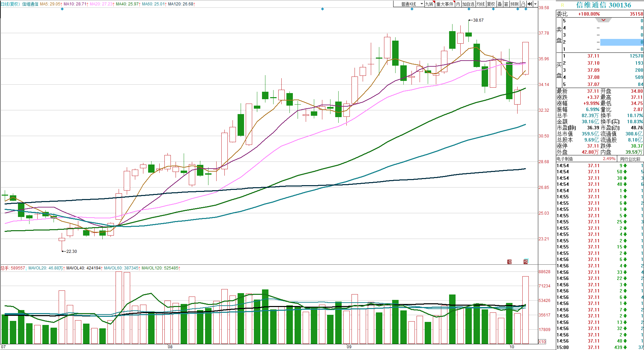Viewport: 644px width, 350px height.
Task: Click the 窗 window icon
Action: pyautogui.click(x=506, y=4)
